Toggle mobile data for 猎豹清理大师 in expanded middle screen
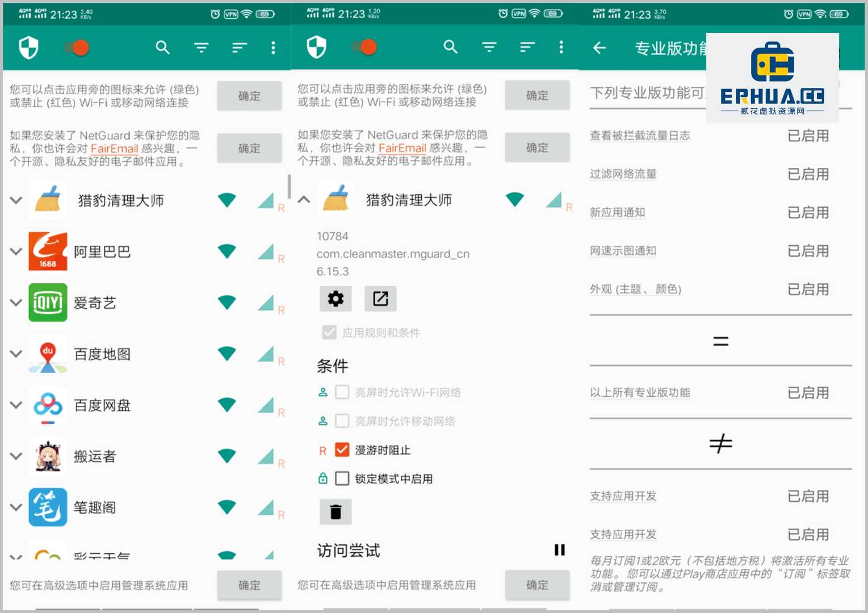 553,199
